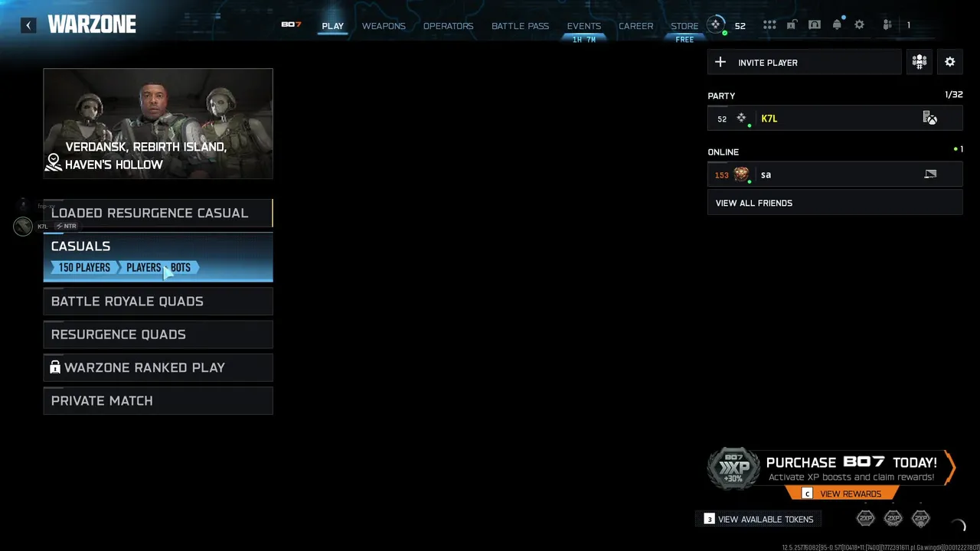The image size is (980, 551).
Task: Click the unlock padlock icon in header
Action: tap(792, 25)
